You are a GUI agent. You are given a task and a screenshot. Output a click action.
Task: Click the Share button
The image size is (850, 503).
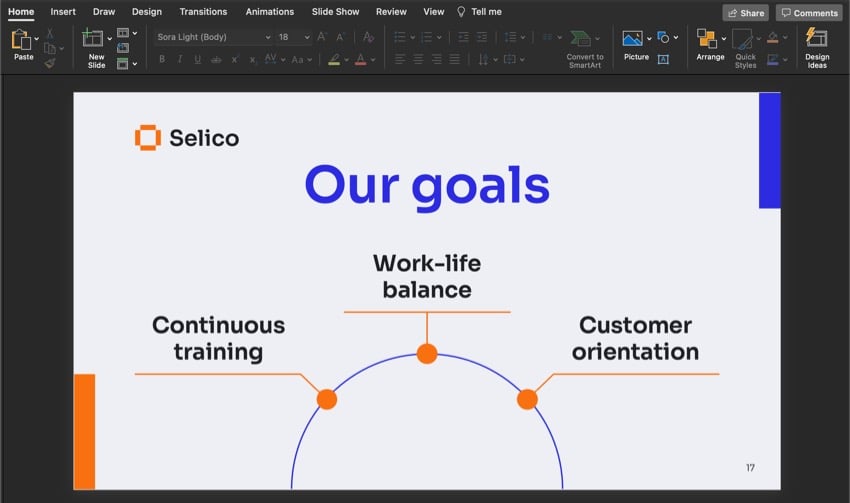click(746, 13)
